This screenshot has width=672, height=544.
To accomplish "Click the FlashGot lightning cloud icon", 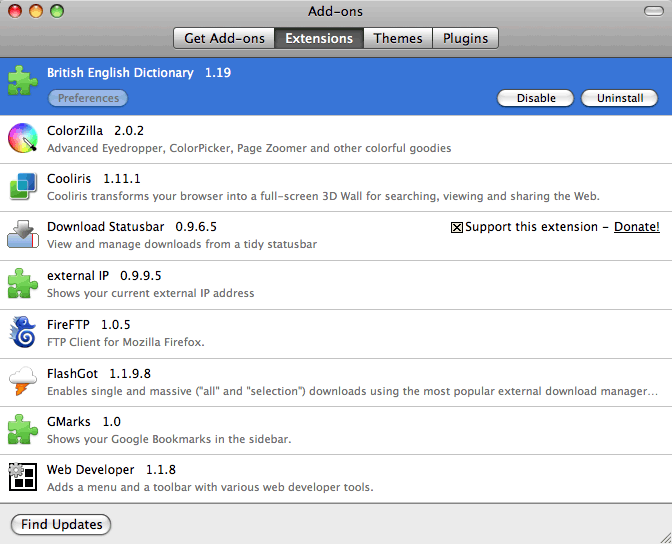I will (23, 381).
